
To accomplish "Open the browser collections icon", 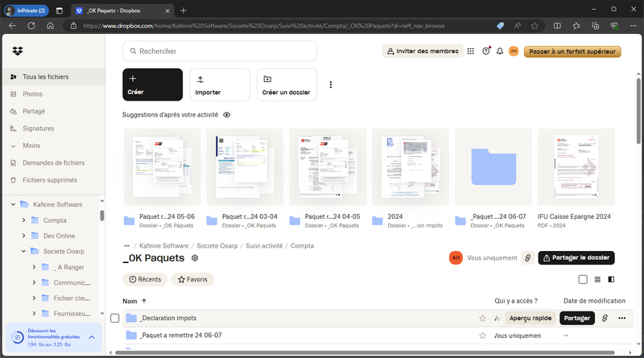I will 595,26.
